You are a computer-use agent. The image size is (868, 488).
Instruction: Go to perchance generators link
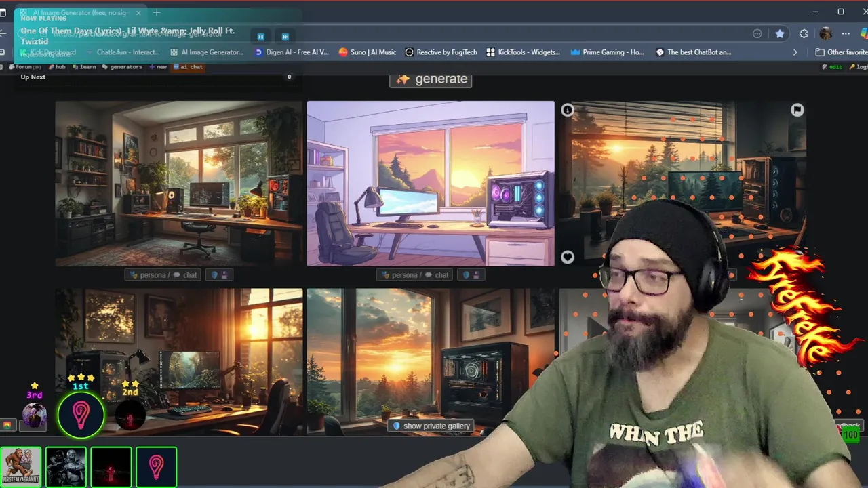(123, 67)
